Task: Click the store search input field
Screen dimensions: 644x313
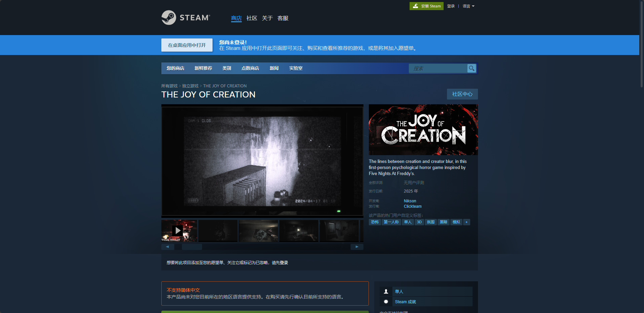Action: coord(438,68)
